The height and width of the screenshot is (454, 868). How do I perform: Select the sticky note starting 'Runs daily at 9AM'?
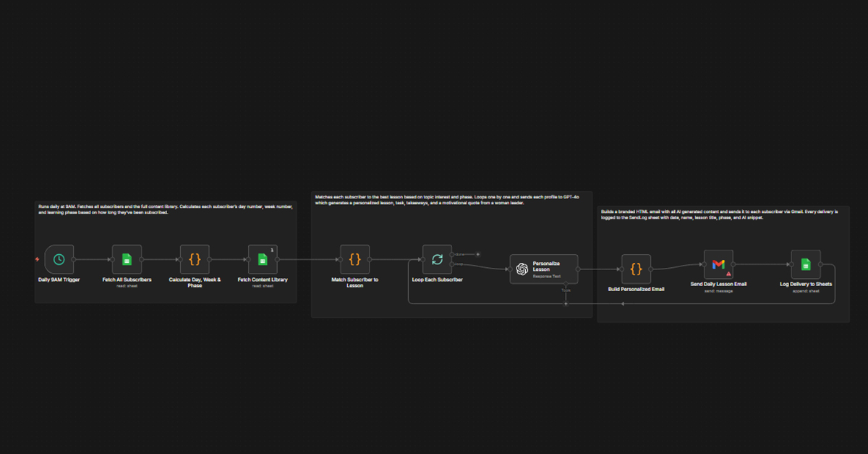point(166,252)
